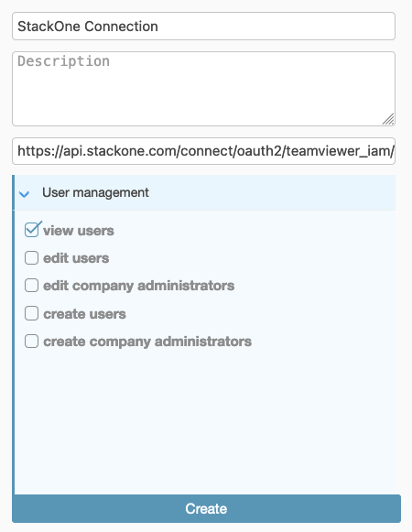Click the 'create company administrators' label text

(147, 342)
